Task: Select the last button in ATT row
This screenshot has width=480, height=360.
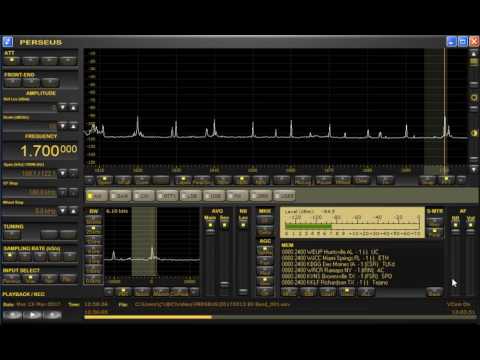Action: (x=68, y=60)
